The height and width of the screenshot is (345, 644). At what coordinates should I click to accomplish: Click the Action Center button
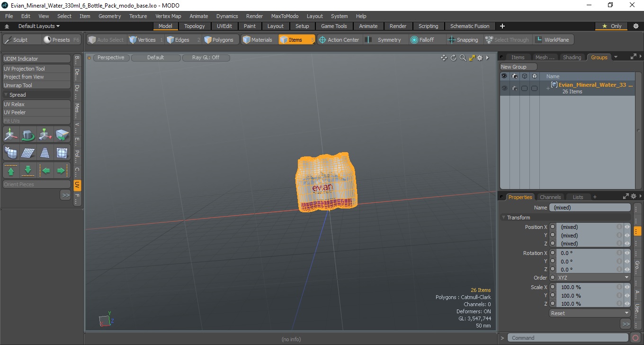pos(339,40)
